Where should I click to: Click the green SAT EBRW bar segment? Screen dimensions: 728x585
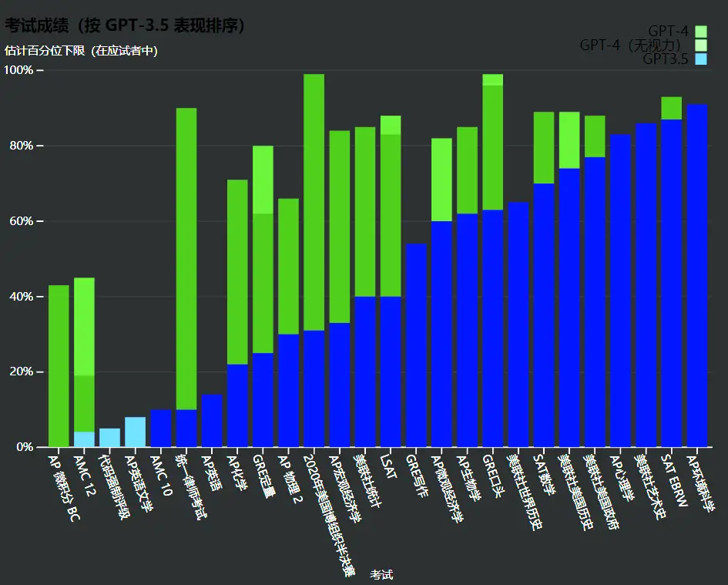pyautogui.click(x=671, y=108)
